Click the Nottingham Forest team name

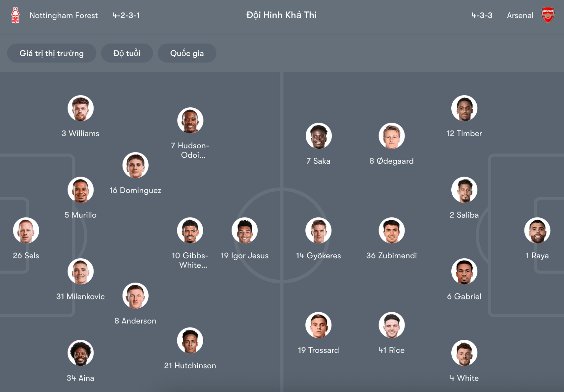[x=64, y=15]
